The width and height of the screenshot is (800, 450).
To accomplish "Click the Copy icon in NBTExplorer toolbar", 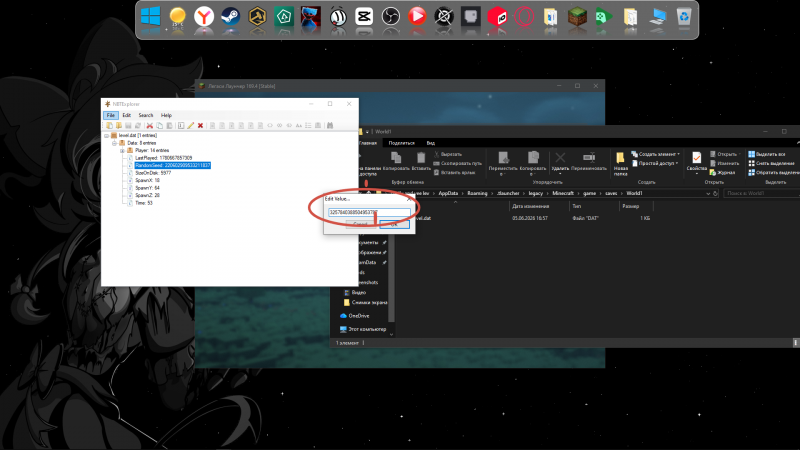I will pyautogui.click(x=160, y=126).
